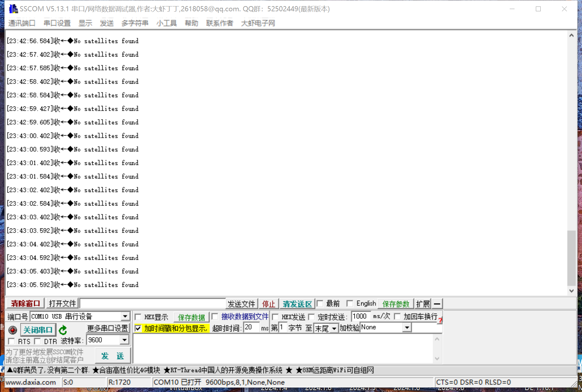Click the 更多串口设置 button
This screenshot has width=582, height=392.
[107, 328]
